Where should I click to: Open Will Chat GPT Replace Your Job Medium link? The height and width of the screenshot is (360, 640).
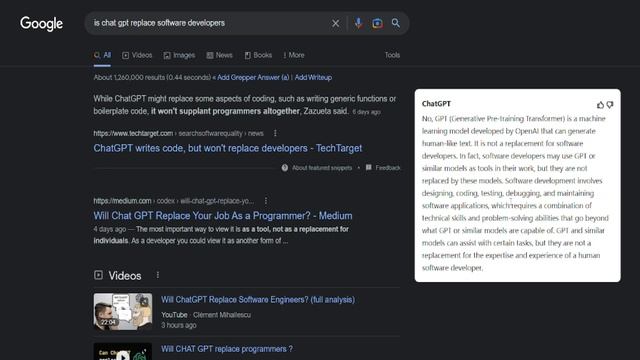(x=223, y=216)
